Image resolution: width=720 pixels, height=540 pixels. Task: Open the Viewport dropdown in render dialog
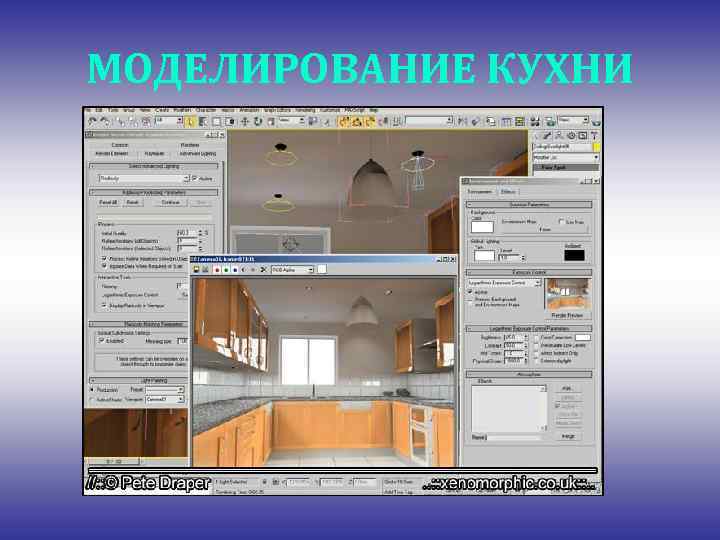click(x=165, y=399)
